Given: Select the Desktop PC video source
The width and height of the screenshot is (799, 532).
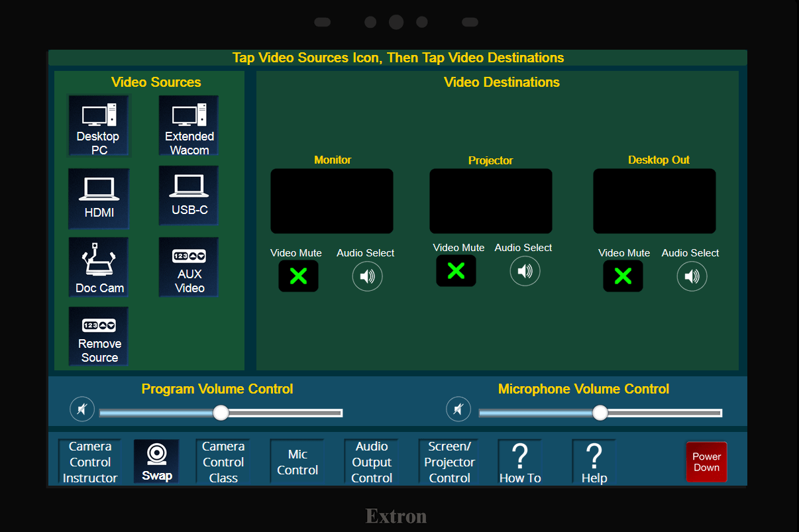Looking at the screenshot, I should tap(99, 126).
